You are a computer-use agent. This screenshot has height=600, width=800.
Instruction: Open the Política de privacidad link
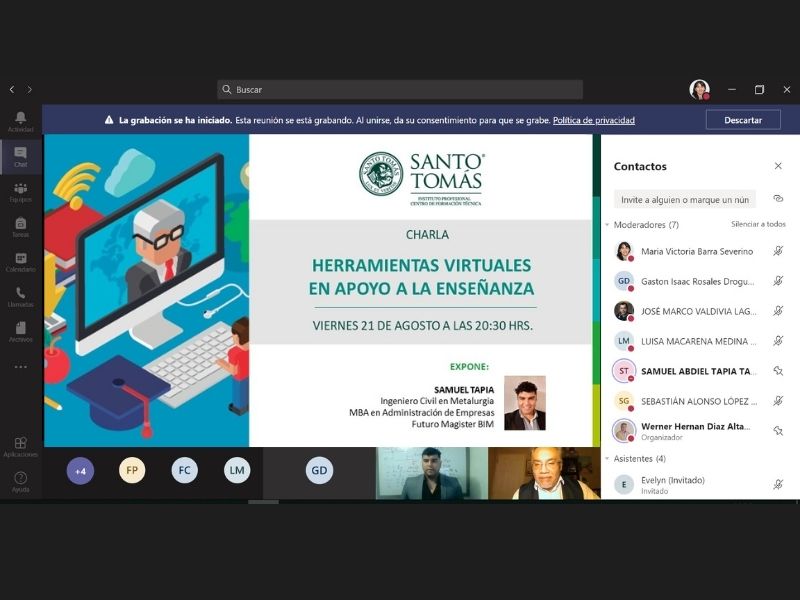click(x=594, y=120)
